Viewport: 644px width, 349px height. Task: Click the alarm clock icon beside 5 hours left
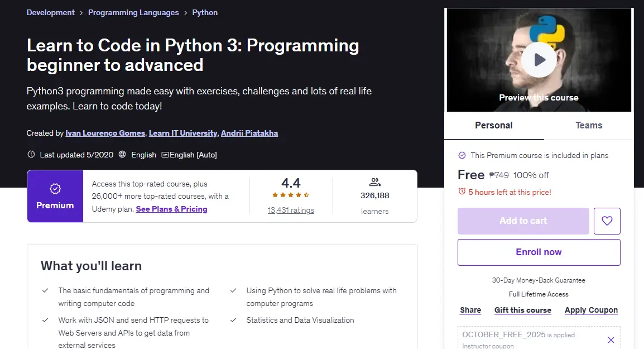[462, 192]
